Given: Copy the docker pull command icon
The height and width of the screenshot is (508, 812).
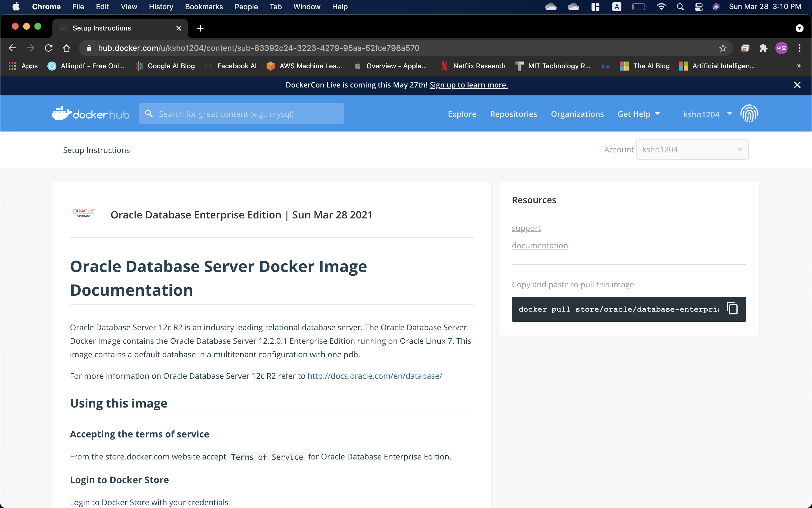Looking at the screenshot, I should [732, 309].
